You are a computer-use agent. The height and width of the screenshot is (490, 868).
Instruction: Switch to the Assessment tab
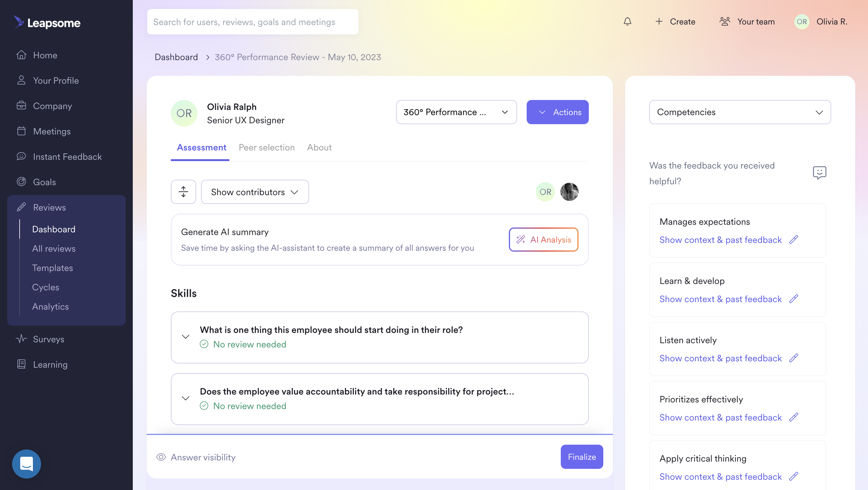202,147
